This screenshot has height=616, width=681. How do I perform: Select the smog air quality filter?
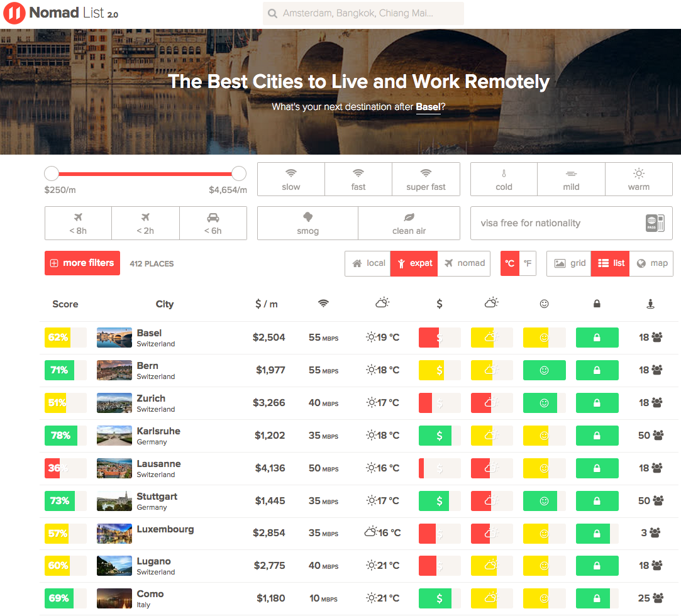pos(307,223)
